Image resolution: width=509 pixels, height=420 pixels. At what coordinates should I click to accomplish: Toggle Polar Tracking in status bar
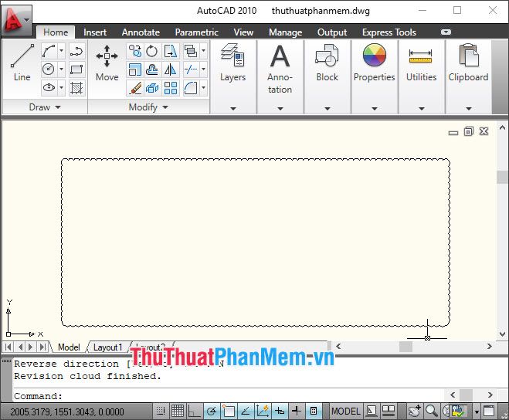[212, 411]
